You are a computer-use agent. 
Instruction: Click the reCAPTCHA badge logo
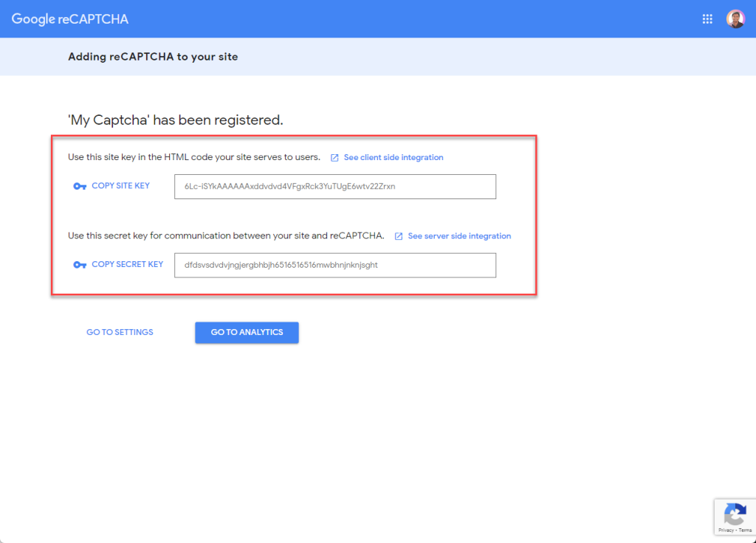tap(735, 514)
